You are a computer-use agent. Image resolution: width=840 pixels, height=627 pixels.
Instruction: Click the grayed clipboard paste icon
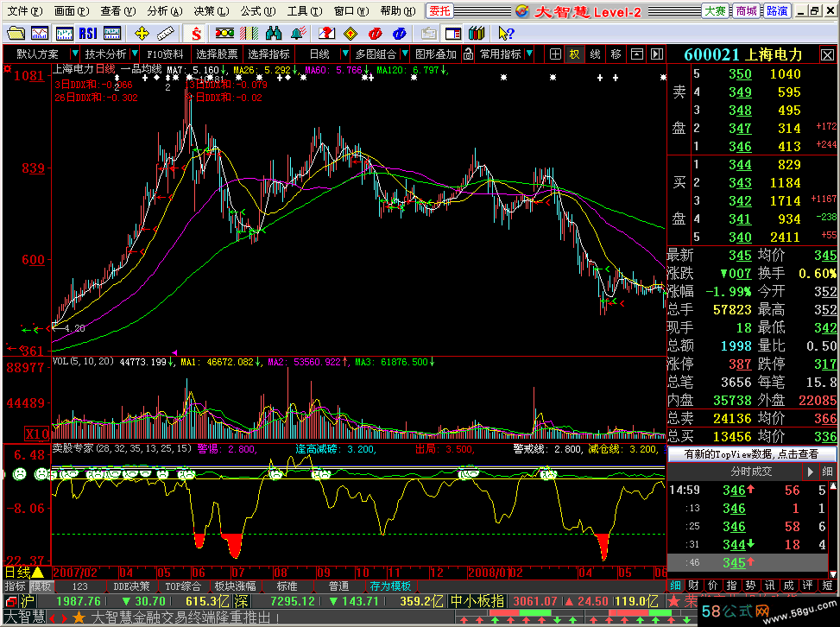point(428,34)
